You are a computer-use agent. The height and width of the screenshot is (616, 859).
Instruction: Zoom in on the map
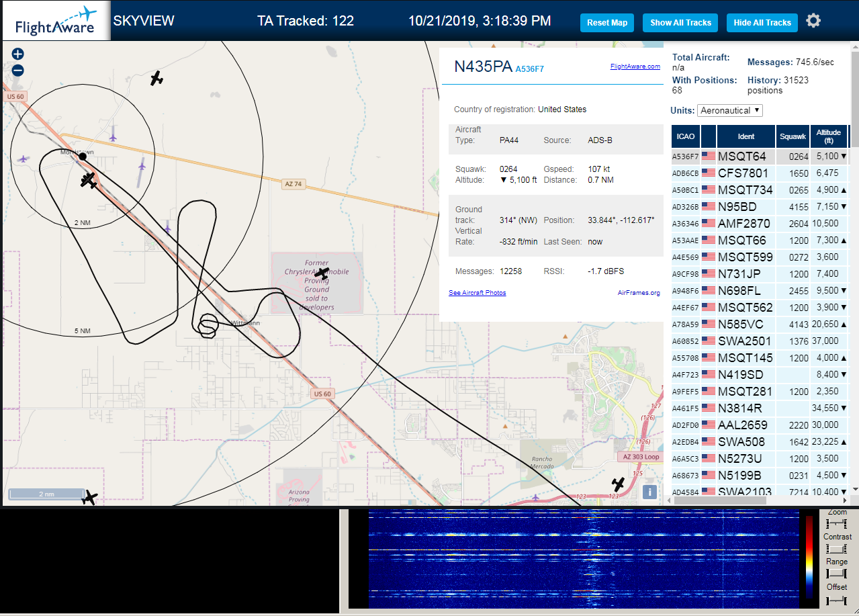pyautogui.click(x=18, y=54)
